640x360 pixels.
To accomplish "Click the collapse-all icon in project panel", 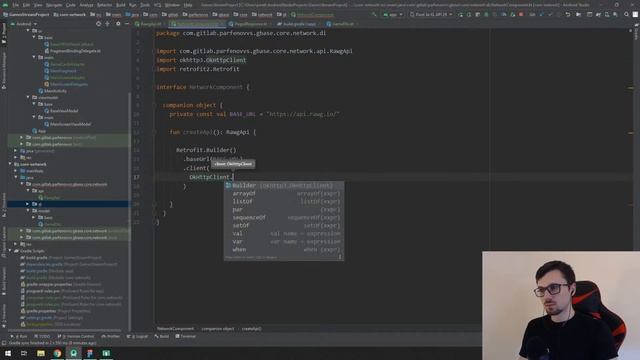I will 107,24.
